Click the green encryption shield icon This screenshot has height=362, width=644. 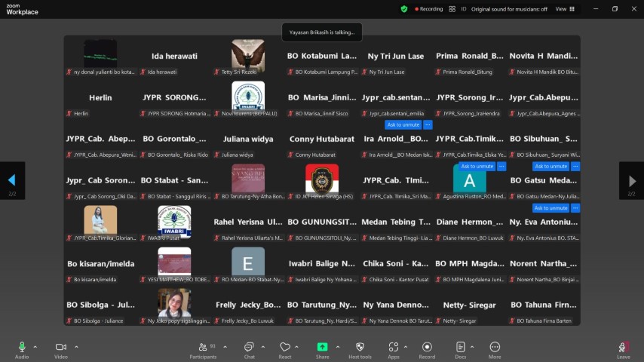click(x=404, y=9)
